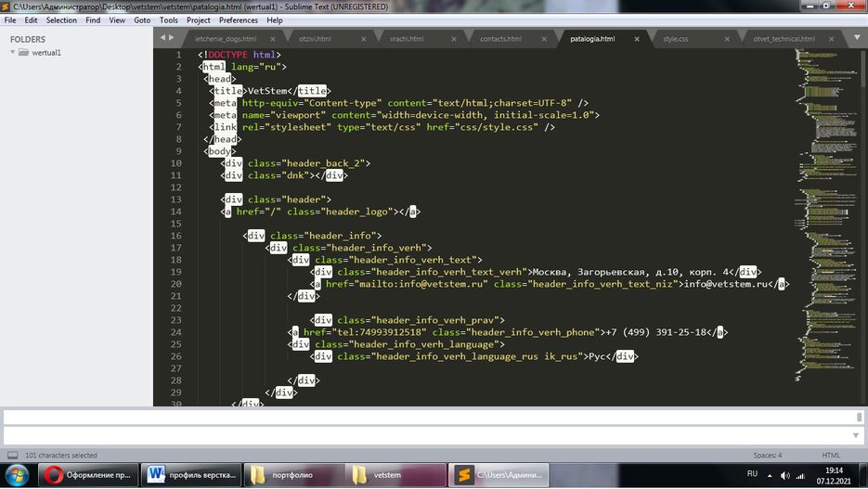
Task: Click the Sublime Text title bar icon
Action: [x=6, y=6]
